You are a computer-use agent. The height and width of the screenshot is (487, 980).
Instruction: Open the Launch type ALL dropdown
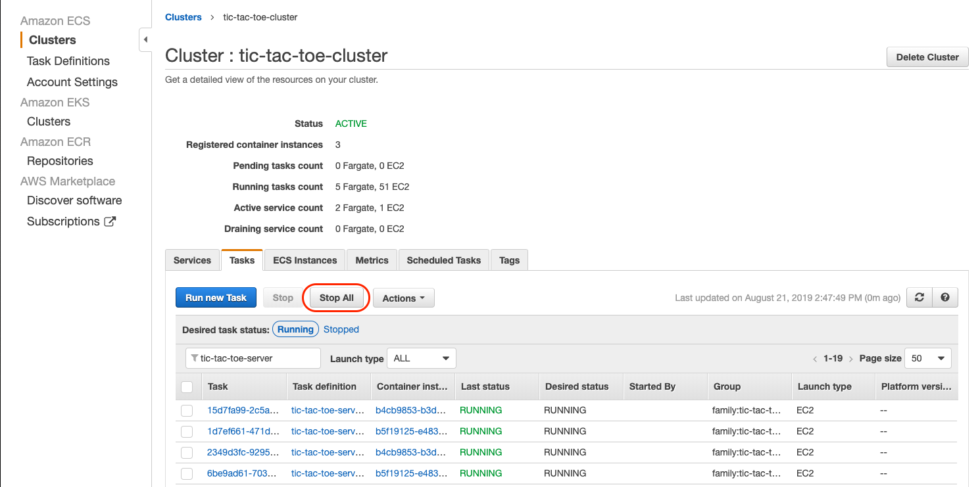coord(422,358)
